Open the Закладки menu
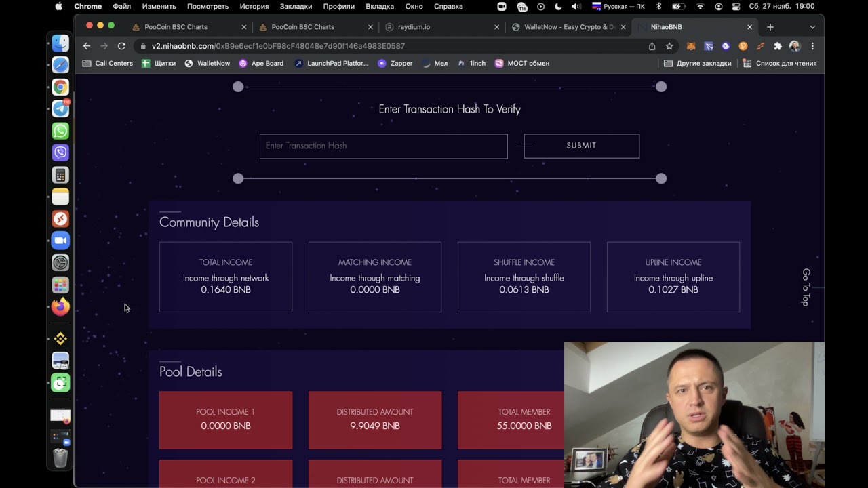Image resolution: width=868 pixels, height=488 pixels. click(296, 6)
